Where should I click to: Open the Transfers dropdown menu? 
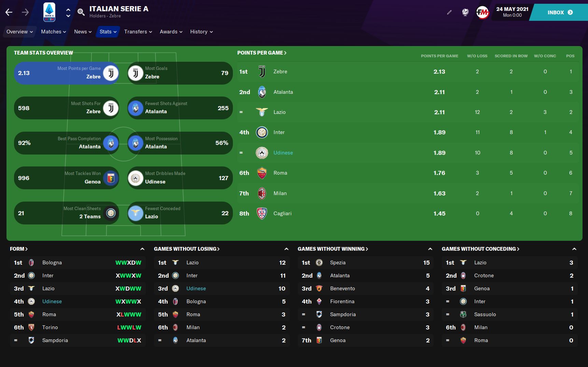138,32
